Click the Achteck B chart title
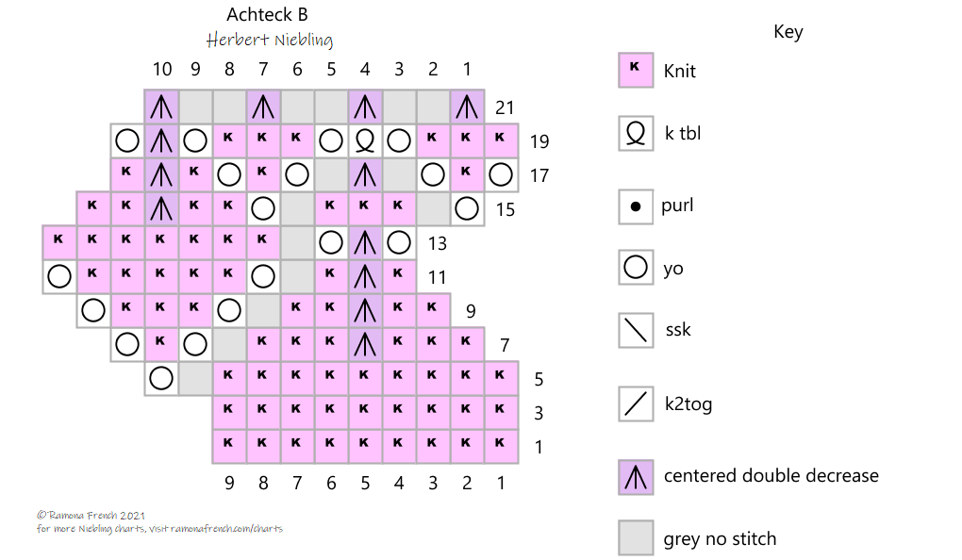This screenshot has width=962, height=560. [267, 15]
